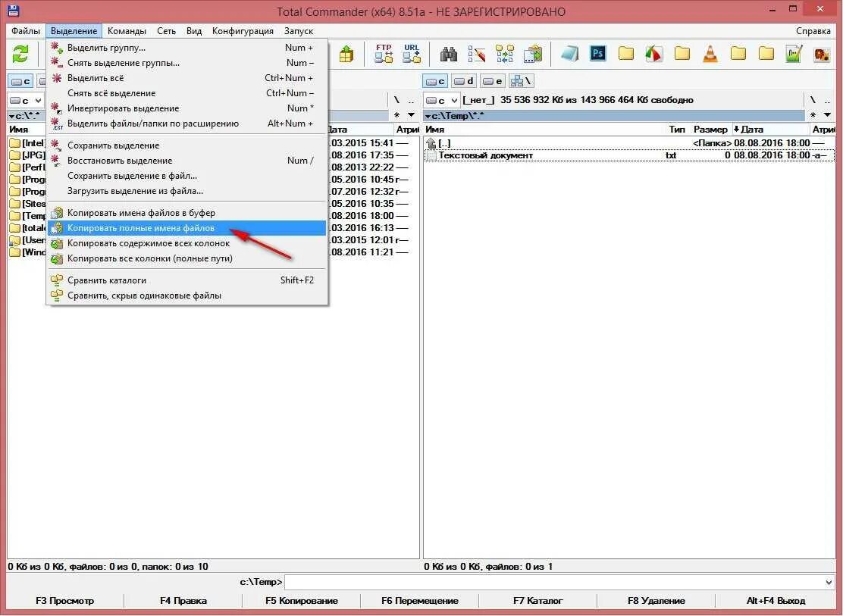Choose Инвертировать выделение menu entry
This screenshot has height=616, width=843.
187,108
